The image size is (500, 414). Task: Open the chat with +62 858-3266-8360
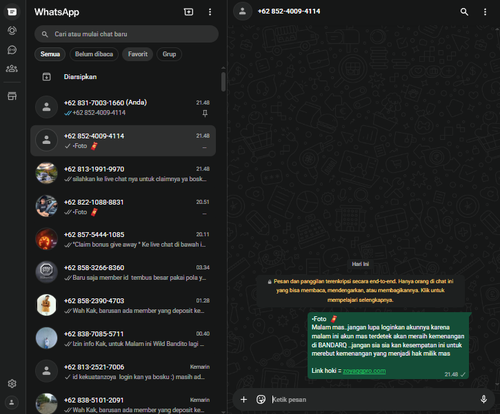[x=123, y=272]
